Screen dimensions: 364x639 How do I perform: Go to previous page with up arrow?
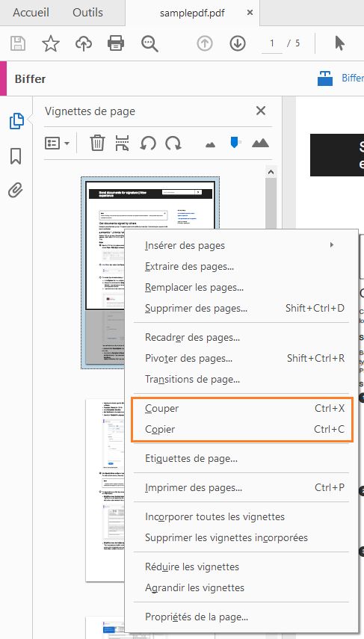coord(205,43)
